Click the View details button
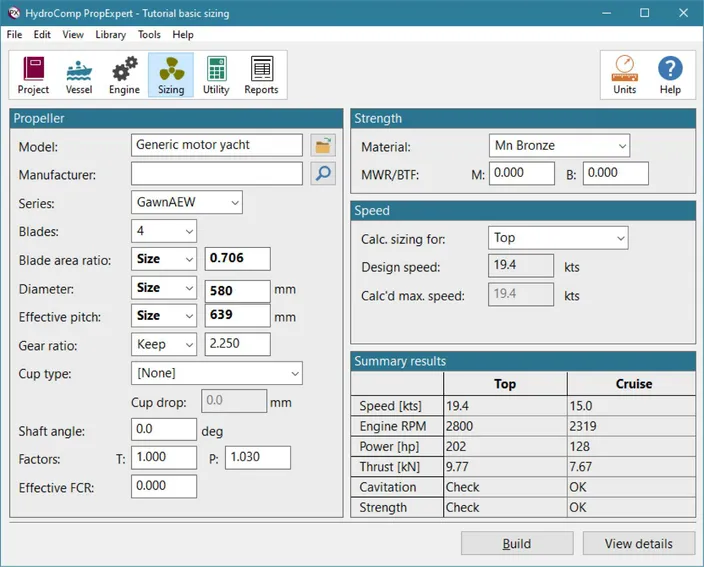 pos(638,544)
